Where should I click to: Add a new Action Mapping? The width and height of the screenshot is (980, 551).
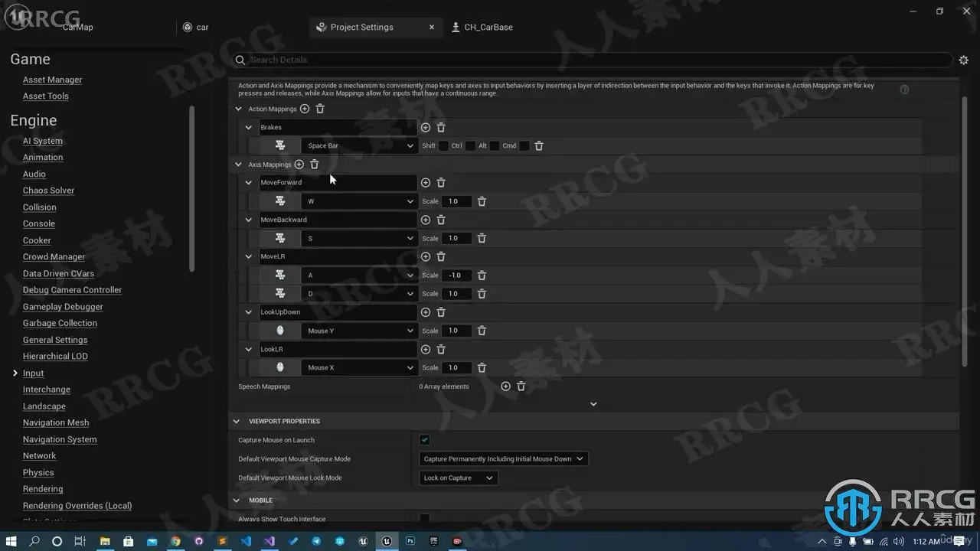305,109
